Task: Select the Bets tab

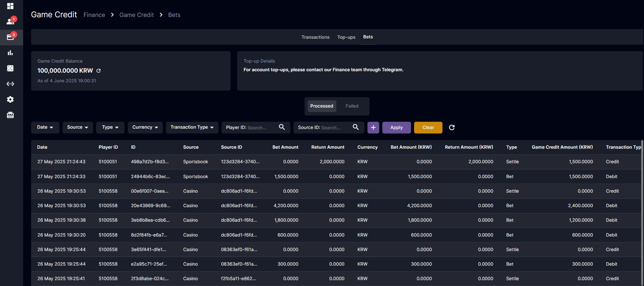Action: [368, 37]
